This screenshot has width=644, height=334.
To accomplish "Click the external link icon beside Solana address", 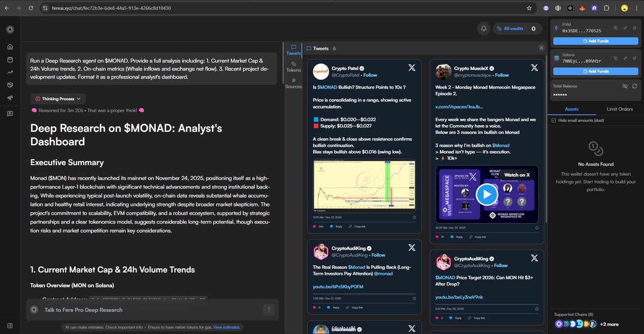I will tap(635, 58).
